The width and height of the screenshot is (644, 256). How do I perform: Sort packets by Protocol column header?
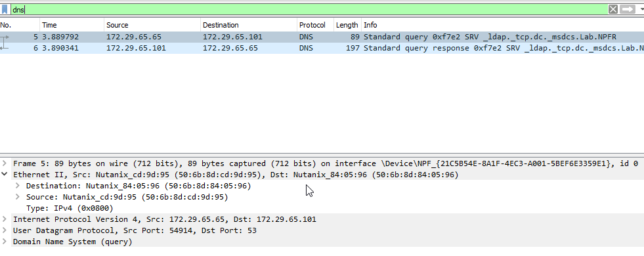click(315, 25)
